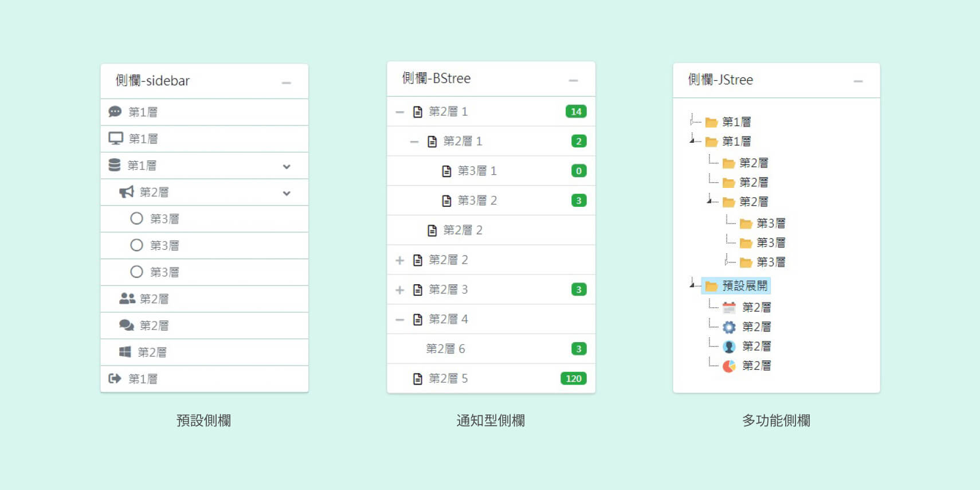
Task: Collapse 第2層 4 minus sign in BStree
Action: pyautogui.click(x=400, y=319)
